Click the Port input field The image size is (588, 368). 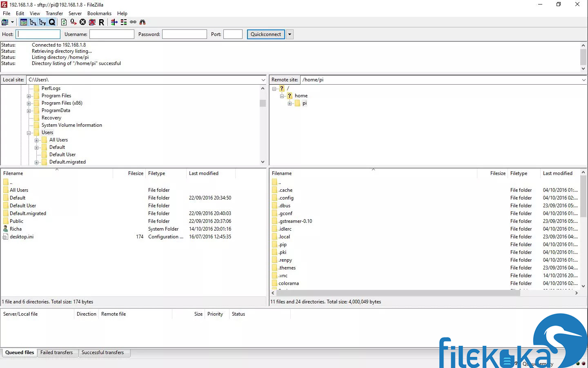click(x=233, y=34)
